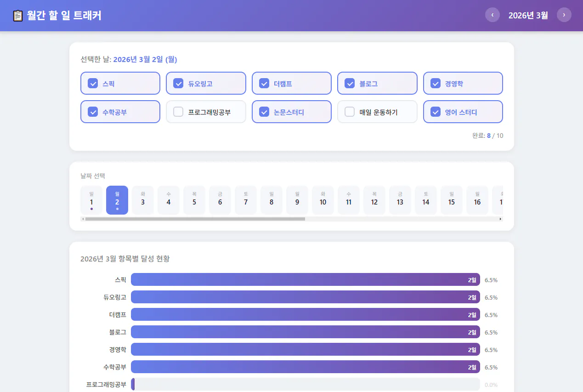Uncheck the 경영학 task checkbox
This screenshot has height=392, width=583.
coord(436,83)
